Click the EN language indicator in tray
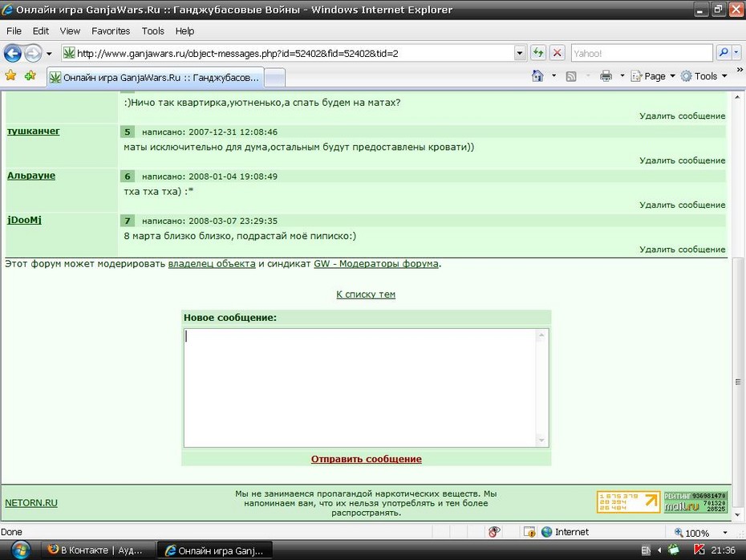The width and height of the screenshot is (746, 560). (x=645, y=550)
